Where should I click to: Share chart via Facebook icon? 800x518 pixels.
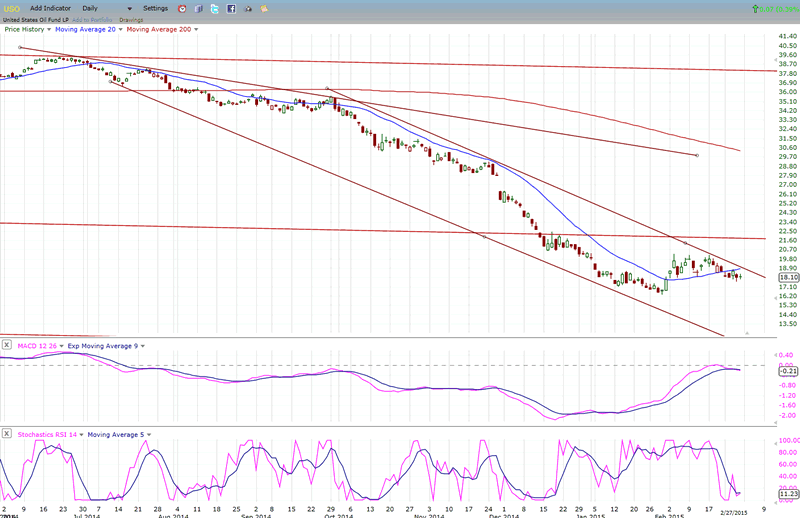[231, 8]
